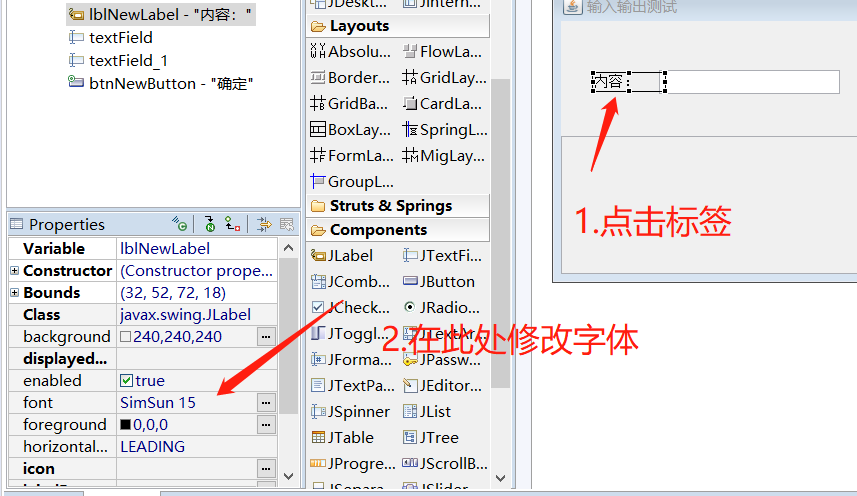
Task: Choose GridBagLayout from palette
Action: point(349,103)
